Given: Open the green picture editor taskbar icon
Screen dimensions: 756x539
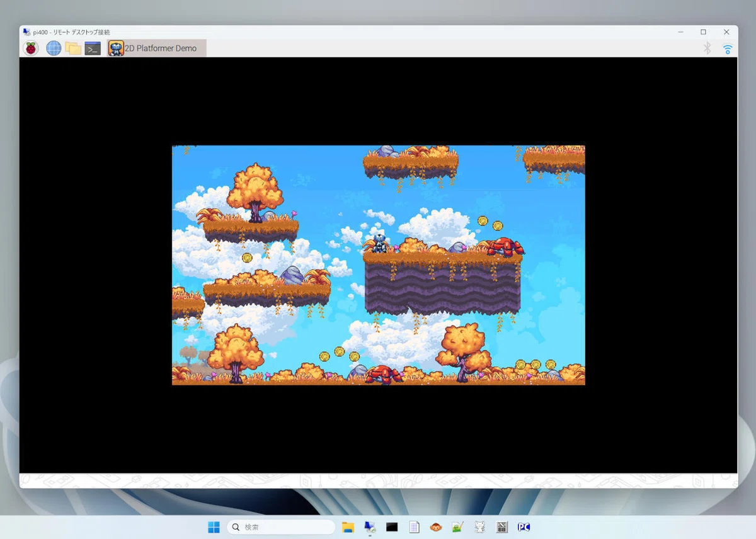Looking at the screenshot, I should 457,526.
